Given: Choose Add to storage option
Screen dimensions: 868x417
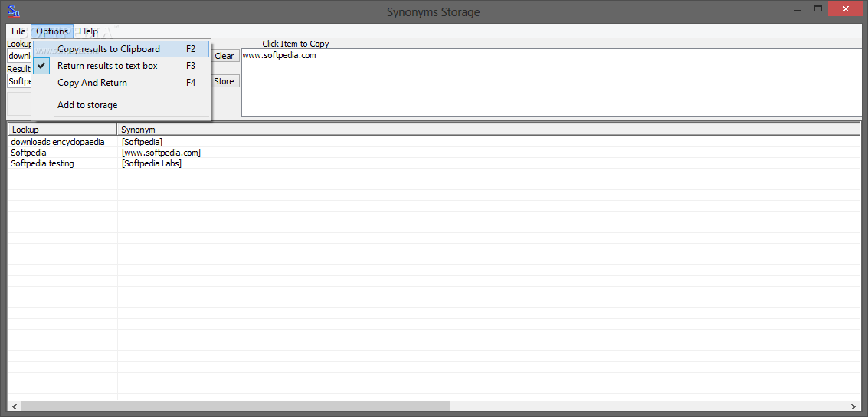Looking at the screenshot, I should pyautogui.click(x=121, y=105).
